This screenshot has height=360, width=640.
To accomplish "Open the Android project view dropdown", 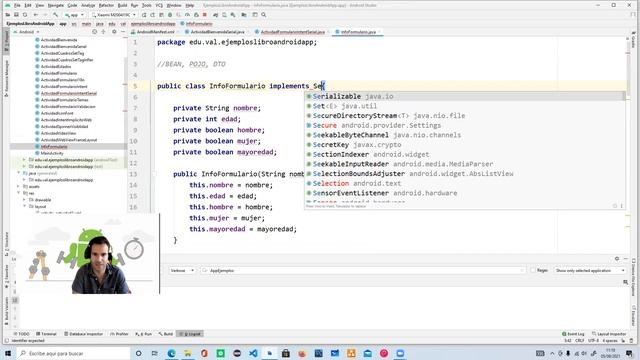I will pos(27,32).
